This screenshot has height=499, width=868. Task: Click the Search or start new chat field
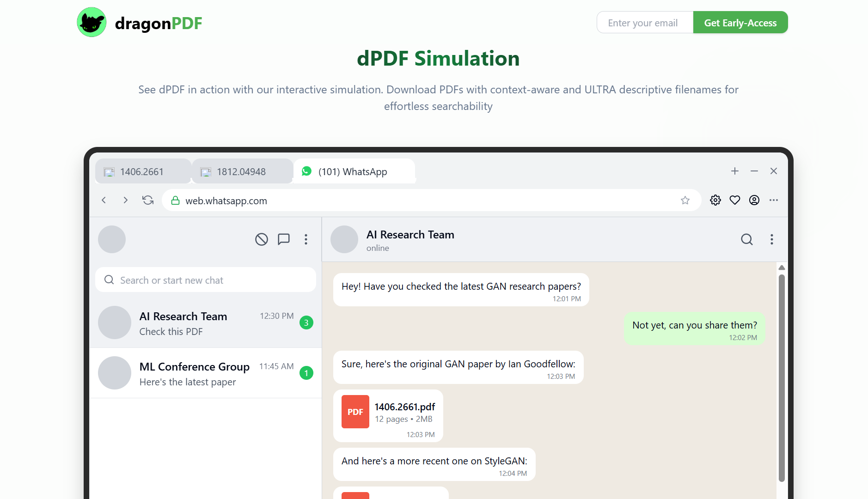206,280
